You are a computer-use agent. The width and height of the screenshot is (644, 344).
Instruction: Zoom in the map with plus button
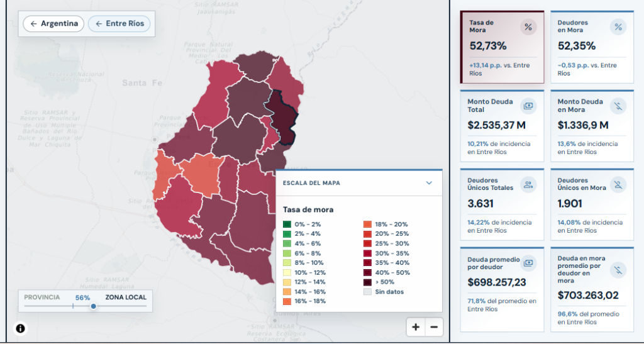(416, 327)
